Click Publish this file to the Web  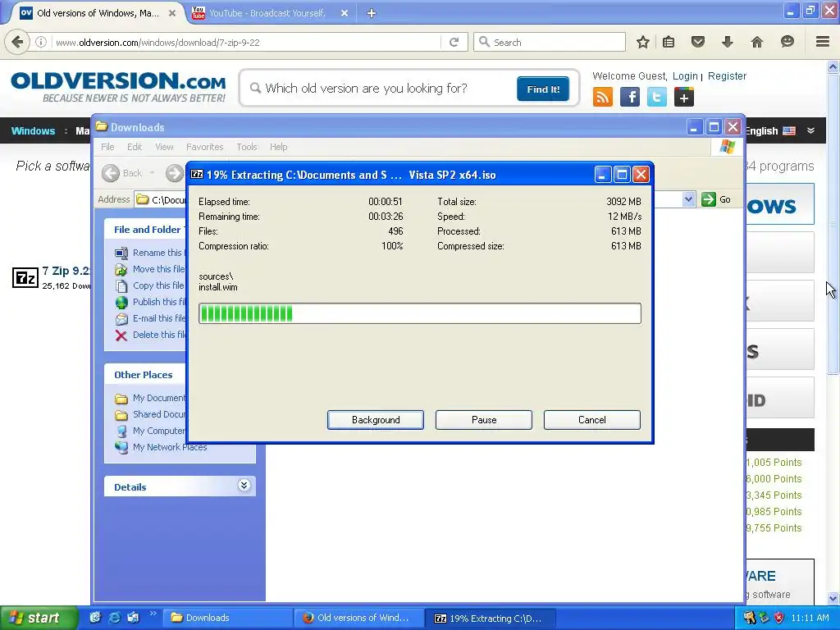click(x=151, y=302)
